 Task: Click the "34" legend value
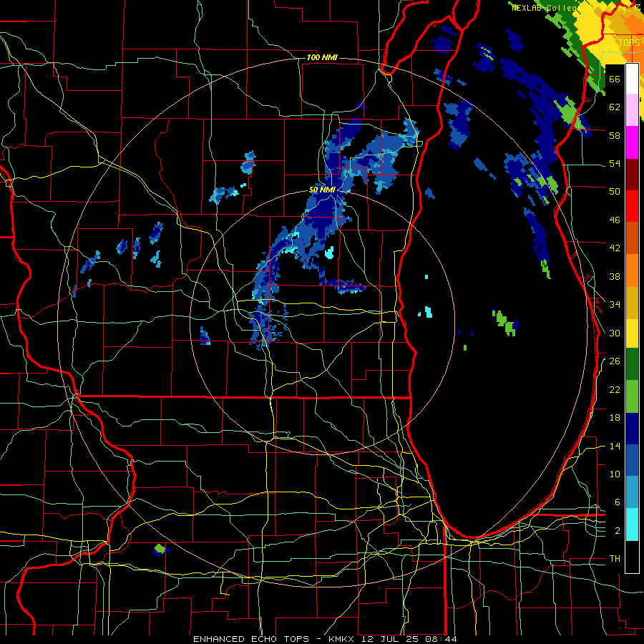[615, 305]
